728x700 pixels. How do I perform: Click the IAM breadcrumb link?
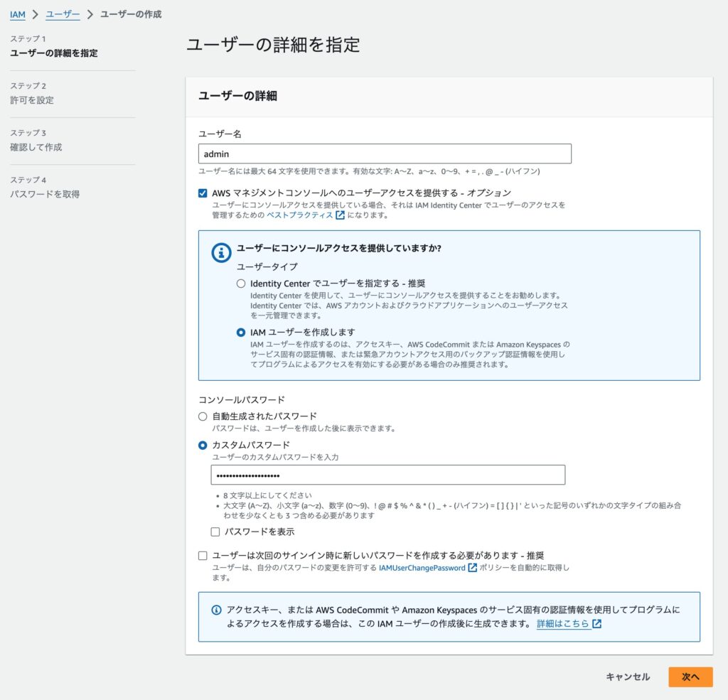tap(18, 14)
